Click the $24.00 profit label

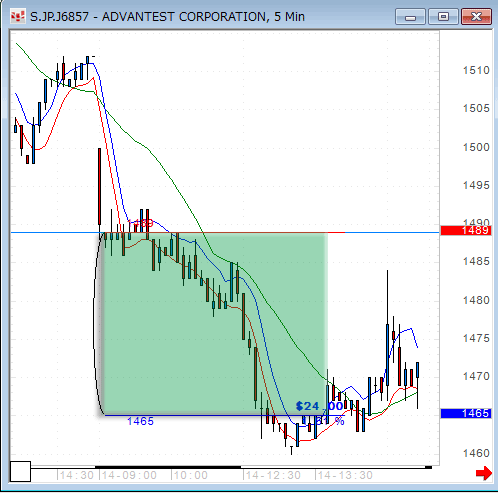tap(319, 406)
